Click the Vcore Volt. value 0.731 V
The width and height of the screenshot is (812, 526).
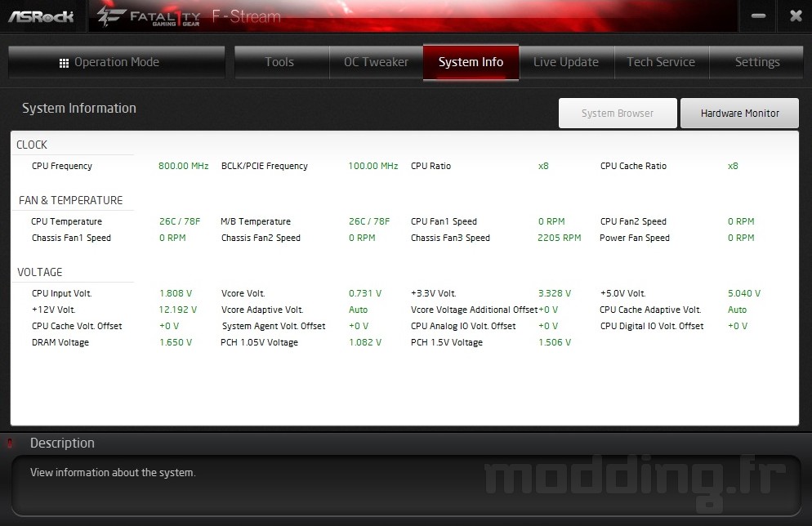[365, 293]
